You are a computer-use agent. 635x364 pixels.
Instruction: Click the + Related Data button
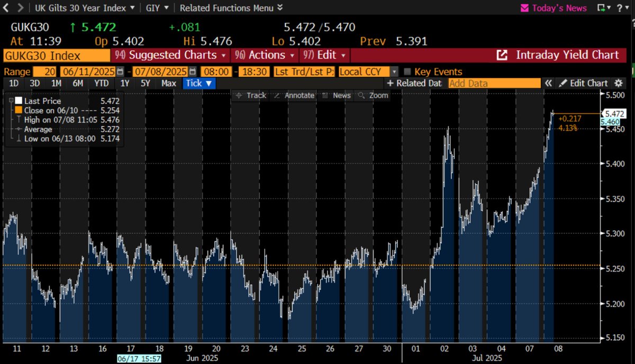click(x=414, y=83)
